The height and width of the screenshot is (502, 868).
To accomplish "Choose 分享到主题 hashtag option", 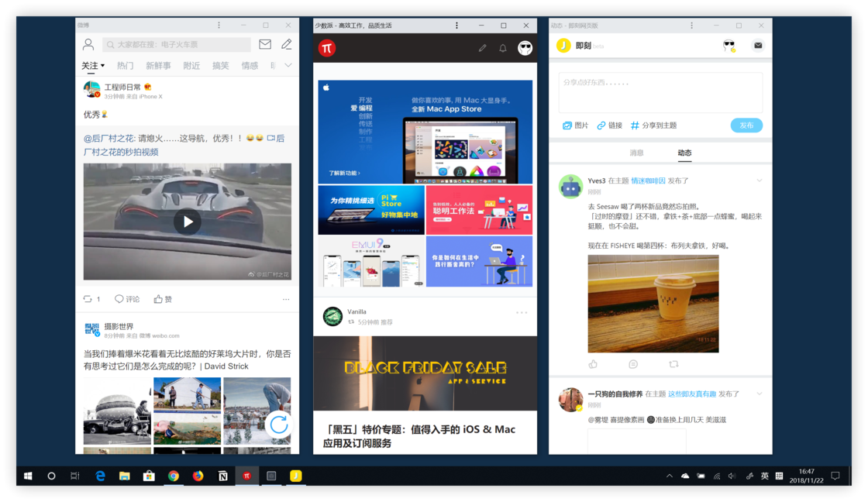I will 654,125.
